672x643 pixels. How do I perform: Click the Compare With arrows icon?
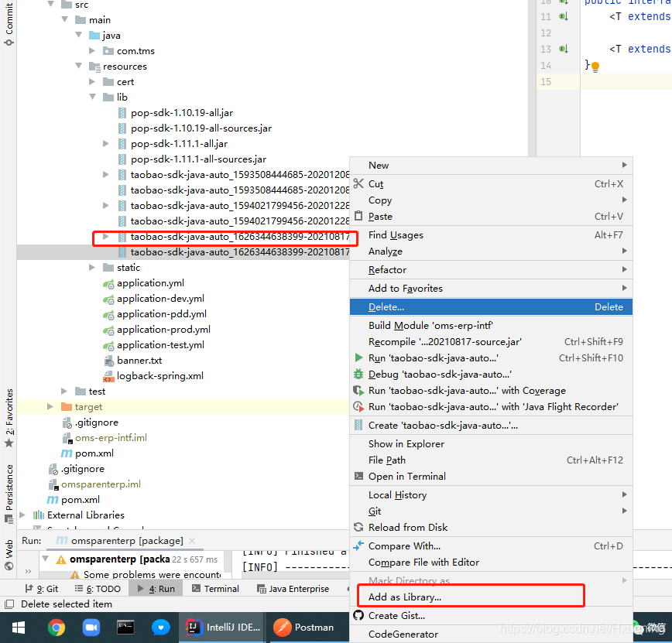coord(358,546)
